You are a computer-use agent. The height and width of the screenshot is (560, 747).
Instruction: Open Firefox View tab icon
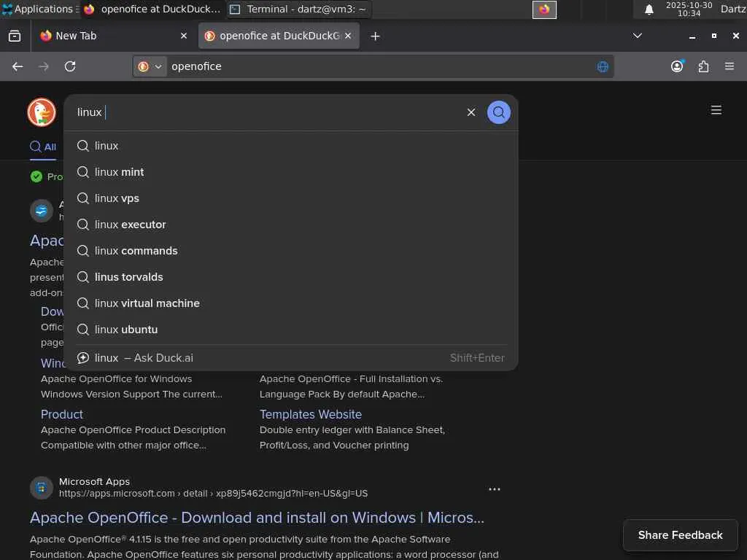click(x=15, y=36)
